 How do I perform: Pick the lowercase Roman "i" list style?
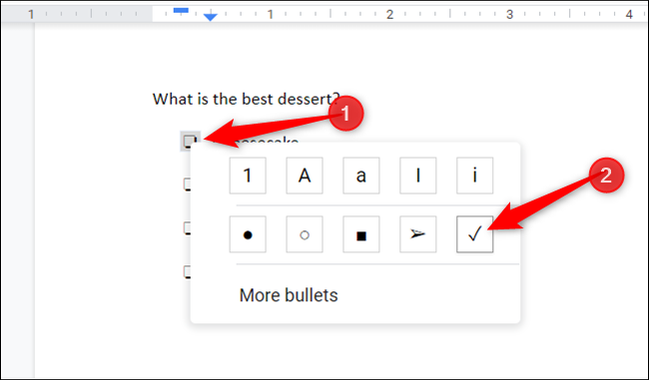tap(475, 176)
